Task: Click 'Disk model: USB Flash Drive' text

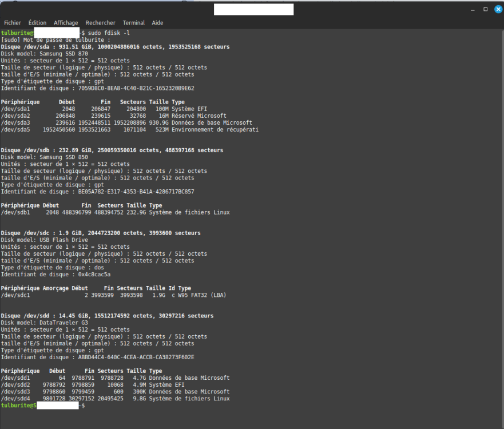Action: tap(45, 240)
